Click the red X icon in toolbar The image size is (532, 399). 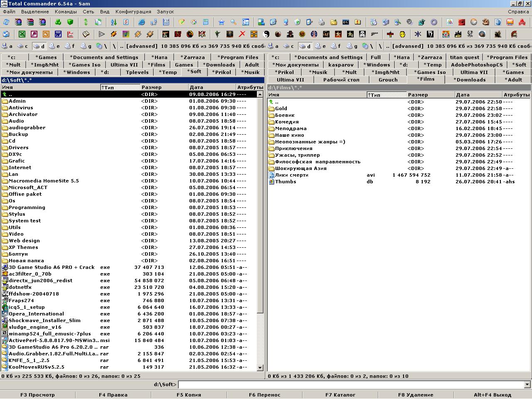click(242, 34)
